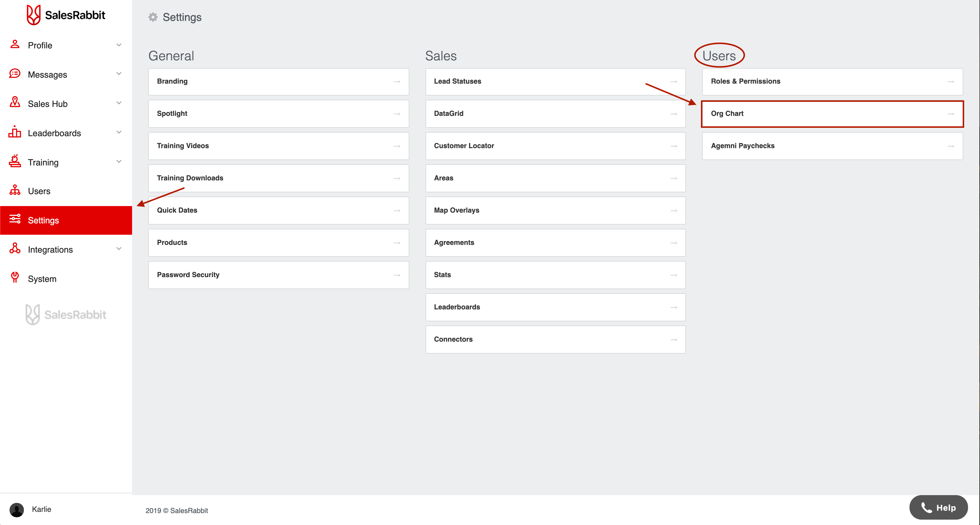Open the System sidebar item
Viewport: 980px width, 525px height.
(66, 279)
